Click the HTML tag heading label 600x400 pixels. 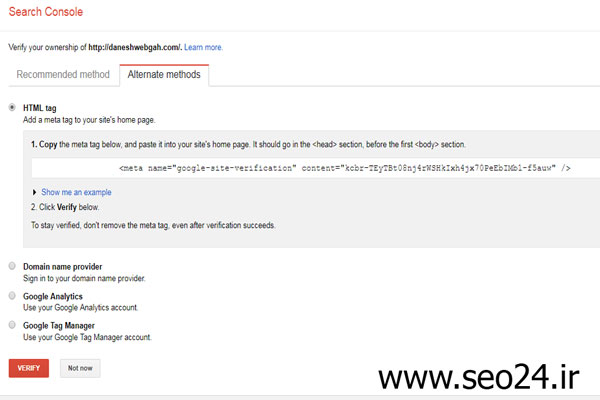coord(40,108)
